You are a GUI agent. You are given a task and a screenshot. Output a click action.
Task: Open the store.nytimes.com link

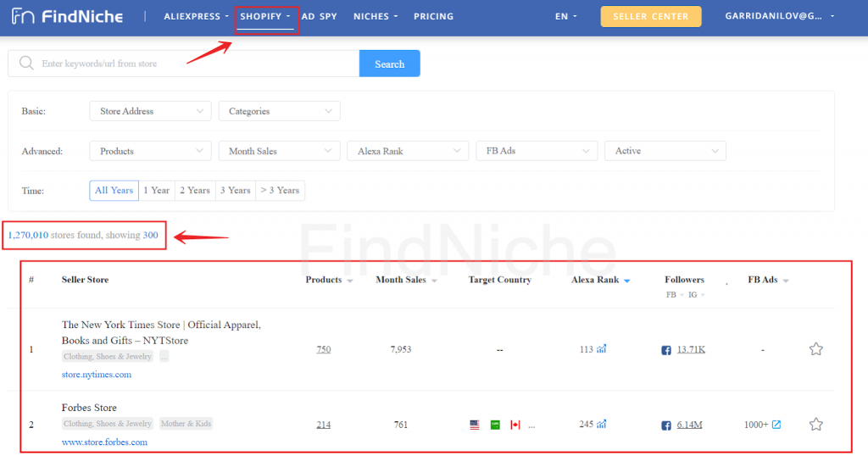point(97,375)
